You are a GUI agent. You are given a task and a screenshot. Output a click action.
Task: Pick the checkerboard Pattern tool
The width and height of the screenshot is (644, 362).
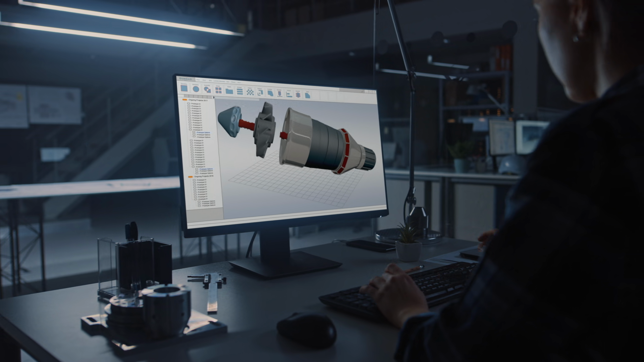(250, 92)
